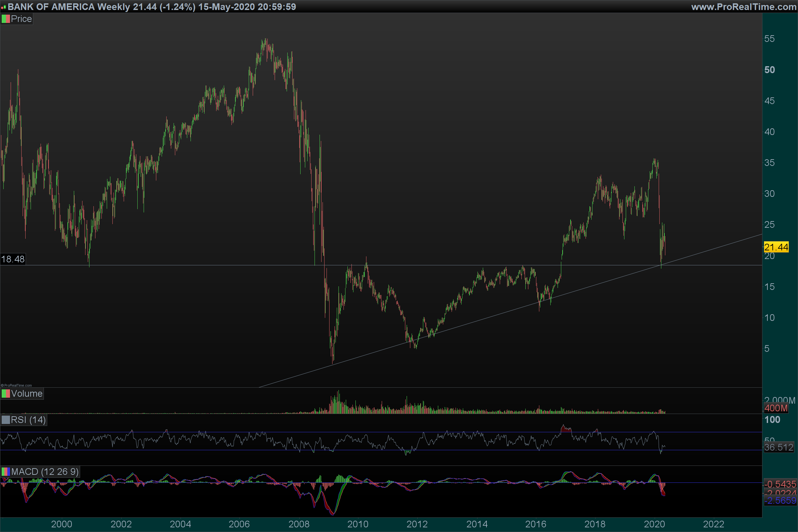Click the gray square icon beside RSI (14)
This screenshot has width=798, height=532.
click(5, 420)
